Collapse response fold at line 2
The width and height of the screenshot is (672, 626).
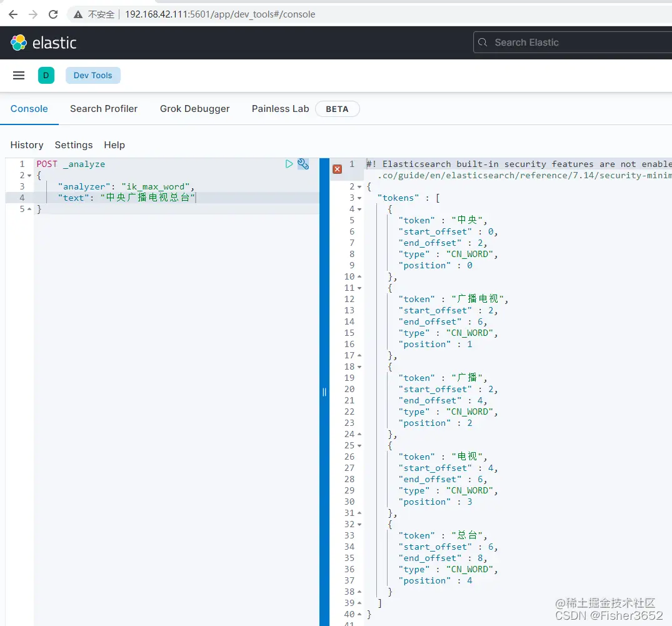click(x=359, y=187)
